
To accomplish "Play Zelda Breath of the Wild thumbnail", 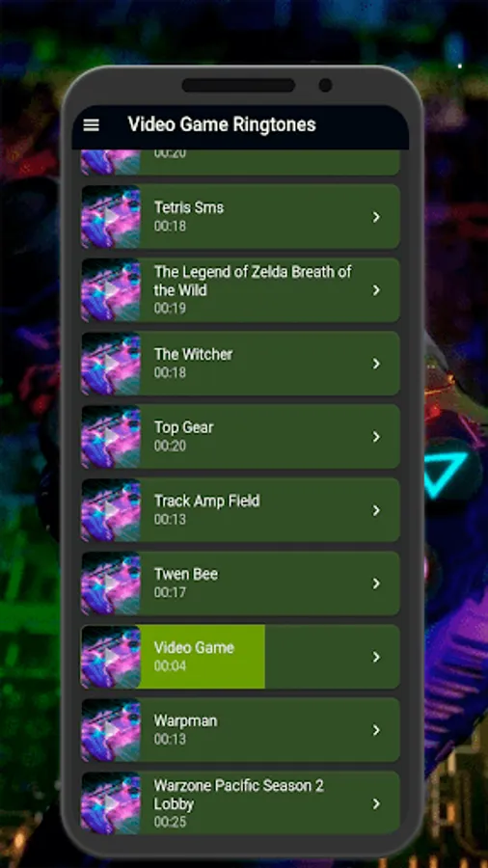I will coord(111,290).
